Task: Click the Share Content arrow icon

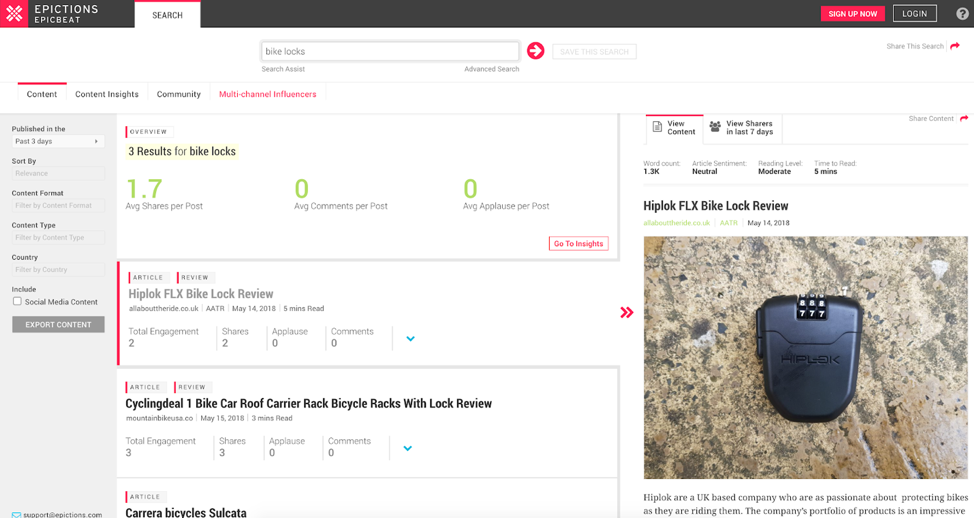Action: pyautogui.click(x=964, y=118)
